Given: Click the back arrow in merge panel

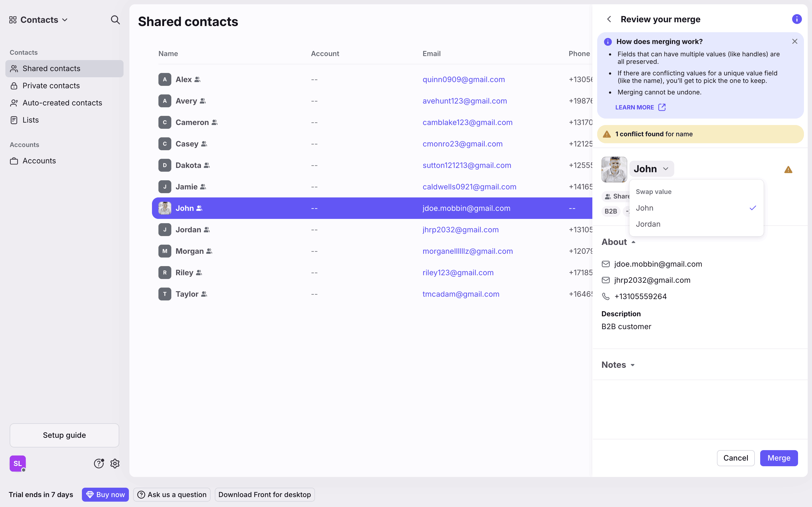Looking at the screenshot, I should (x=609, y=19).
